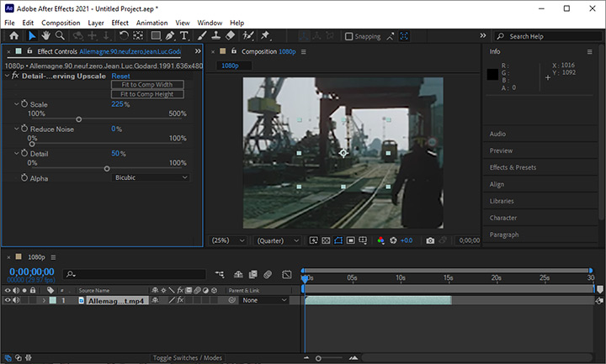
Task: Select the Clone Stamp tool
Action: coord(215,36)
